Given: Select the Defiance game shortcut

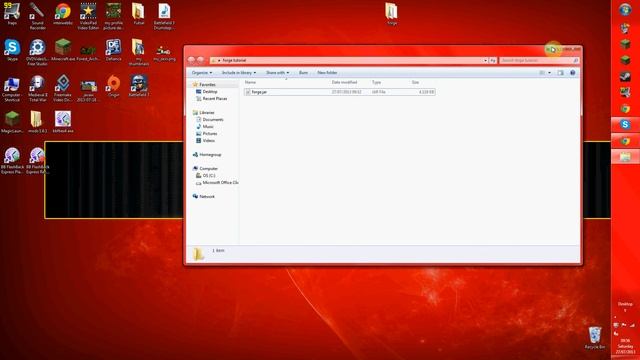Looking at the screenshot, I should pyautogui.click(x=113, y=50).
